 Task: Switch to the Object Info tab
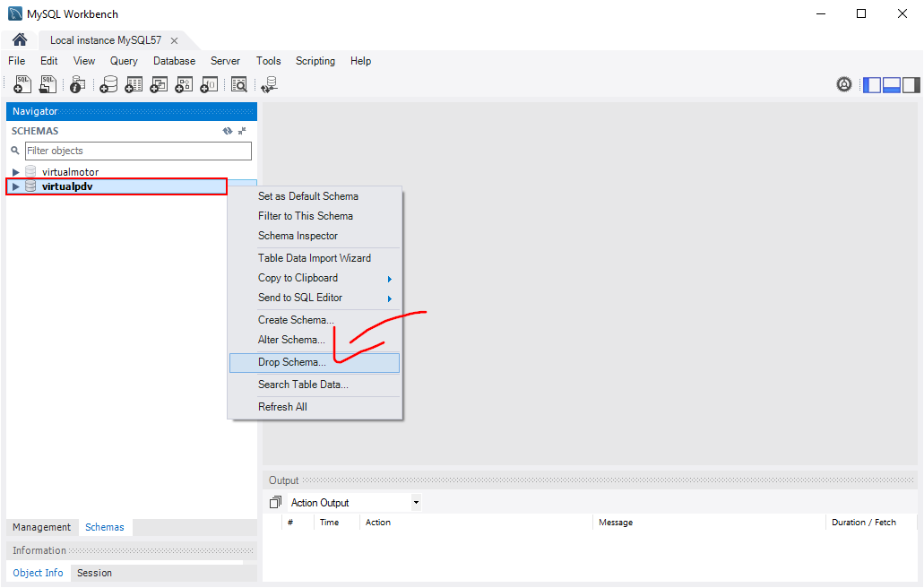[x=38, y=573]
